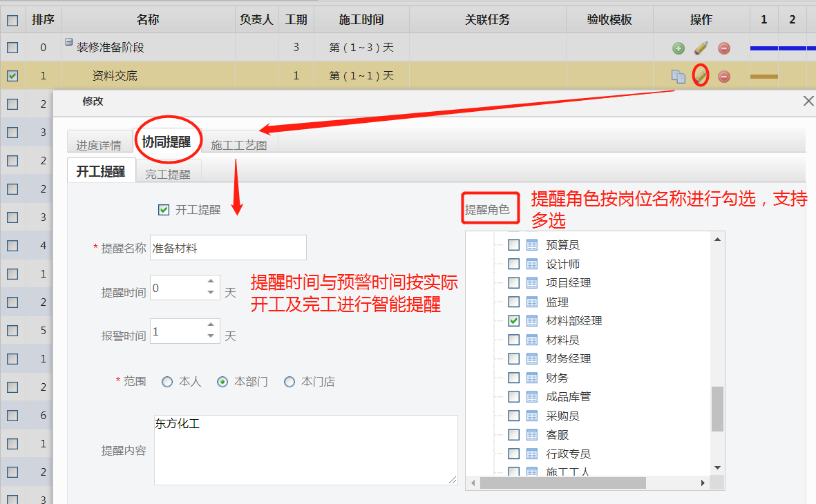Decrease 报警时间 with down arrow
Viewport: 816px width, 504px height.
pos(211,336)
